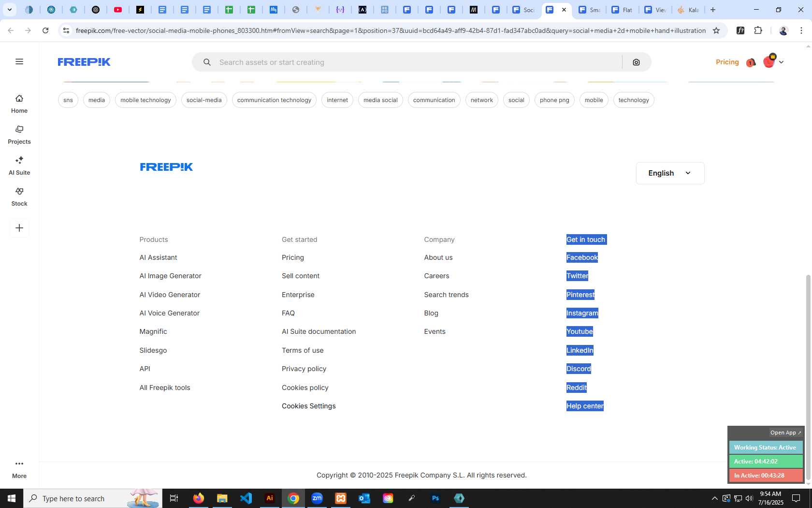Open the Discord link
This screenshot has height=508, width=812.
[579, 369]
